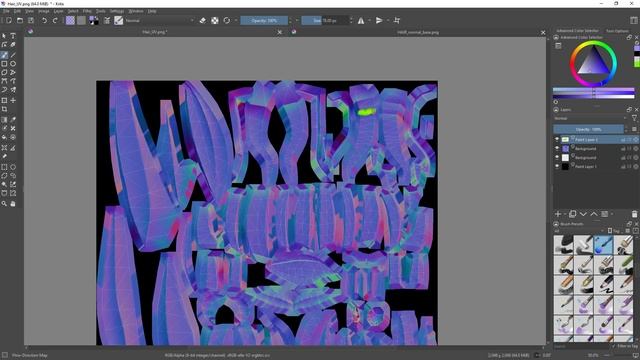Select the Multibrush tool
640x360 pixels.
(x=13, y=90)
